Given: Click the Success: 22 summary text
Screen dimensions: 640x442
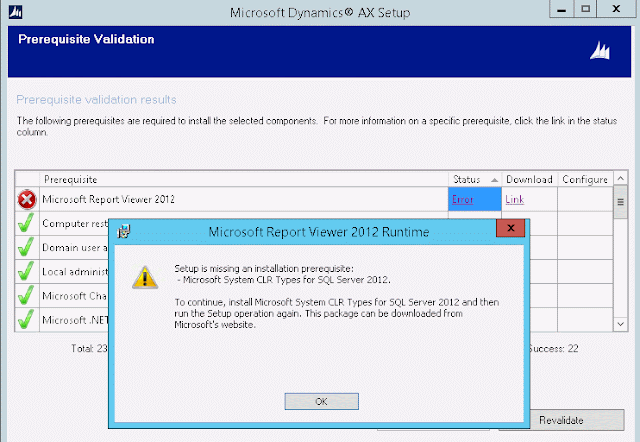Looking at the screenshot, I should coord(554,348).
